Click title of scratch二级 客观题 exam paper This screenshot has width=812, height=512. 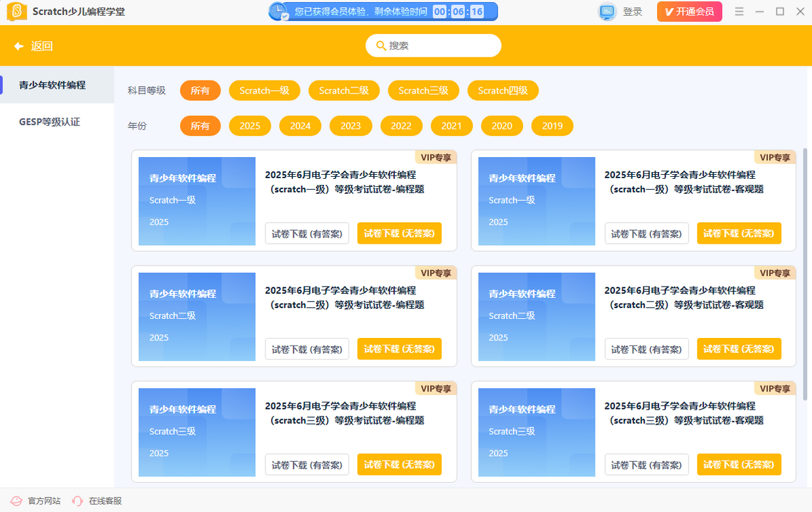(x=684, y=297)
